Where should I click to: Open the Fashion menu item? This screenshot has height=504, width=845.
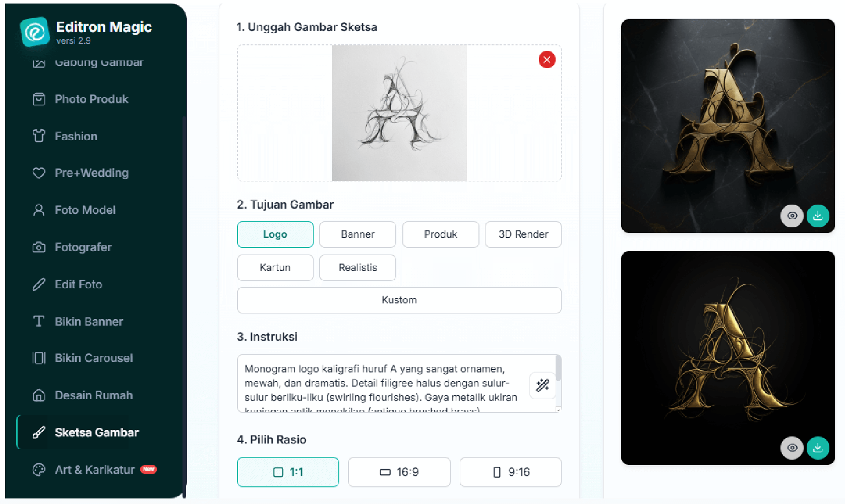pyautogui.click(x=76, y=136)
